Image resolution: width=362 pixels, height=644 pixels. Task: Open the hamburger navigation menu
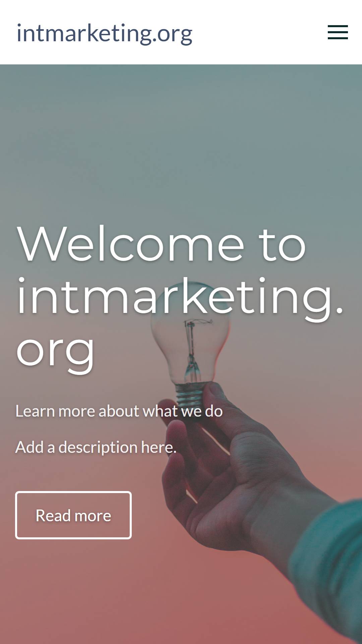click(338, 32)
